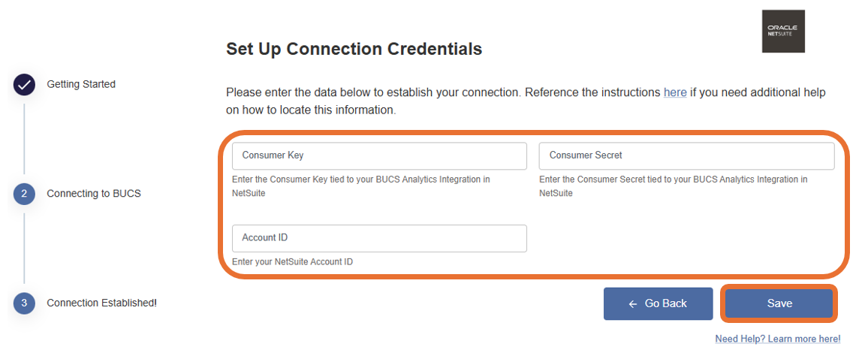This screenshot has width=868, height=356.
Task: Select the Connecting to BUCS step label
Action: [x=94, y=194]
